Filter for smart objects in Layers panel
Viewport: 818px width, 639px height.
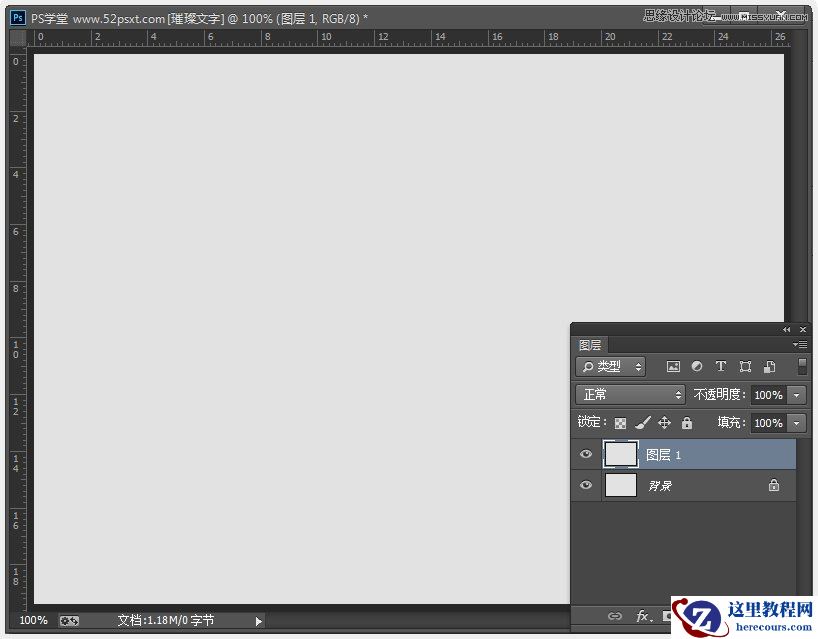click(x=768, y=367)
